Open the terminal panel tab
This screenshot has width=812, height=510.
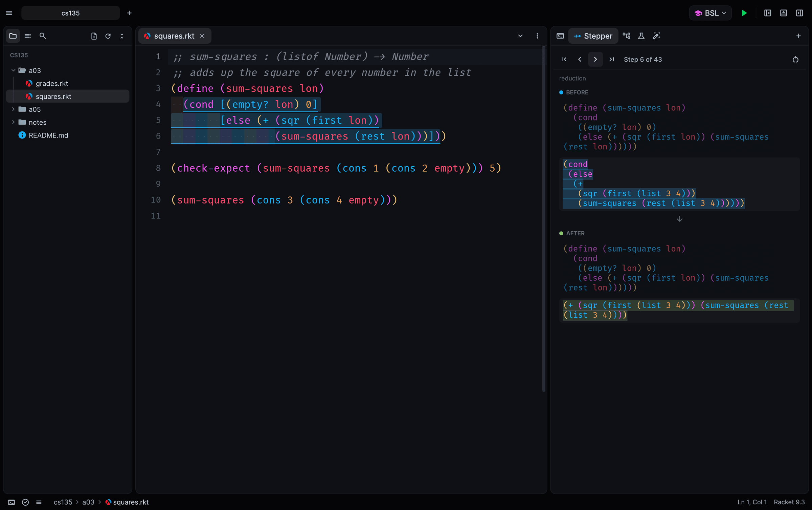(560, 36)
